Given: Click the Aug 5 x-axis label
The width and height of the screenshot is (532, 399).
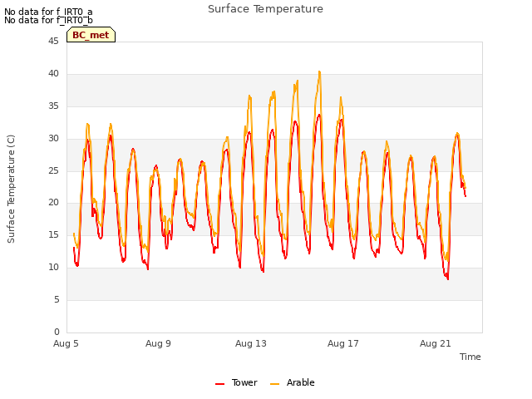Looking at the screenshot, I should coord(66,343).
